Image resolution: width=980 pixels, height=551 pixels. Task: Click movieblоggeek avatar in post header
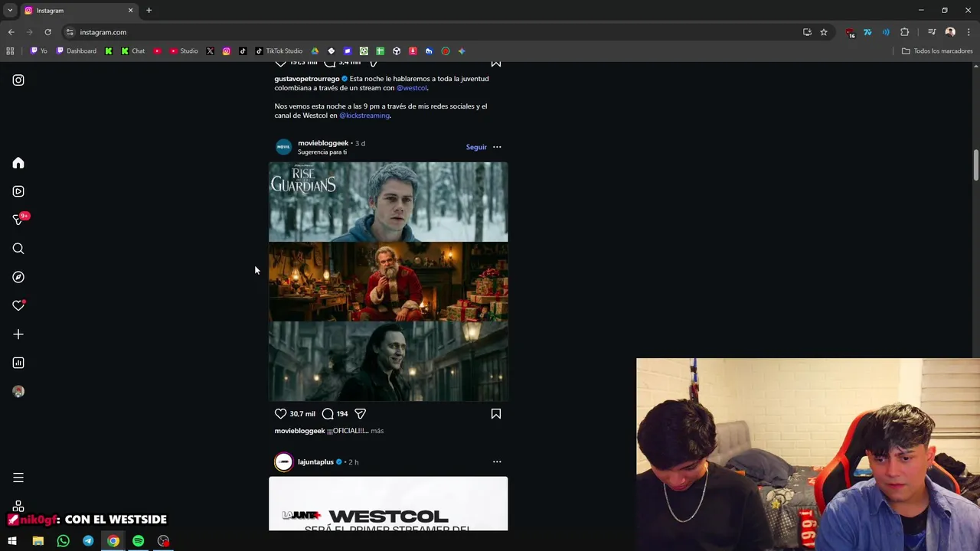point(283,147)
